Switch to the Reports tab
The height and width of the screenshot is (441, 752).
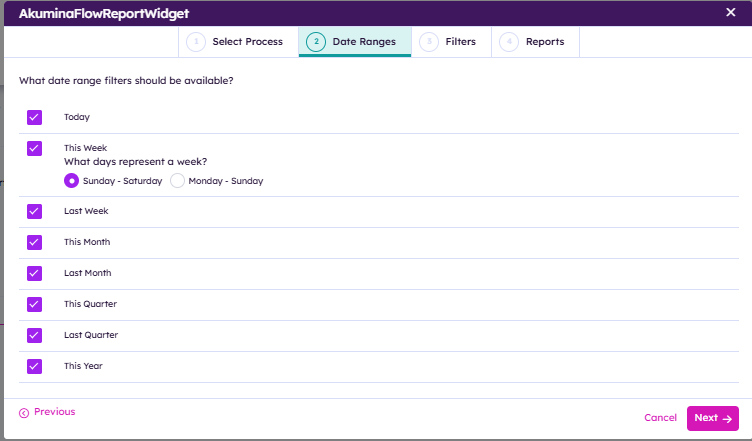[x=536, y=42]
